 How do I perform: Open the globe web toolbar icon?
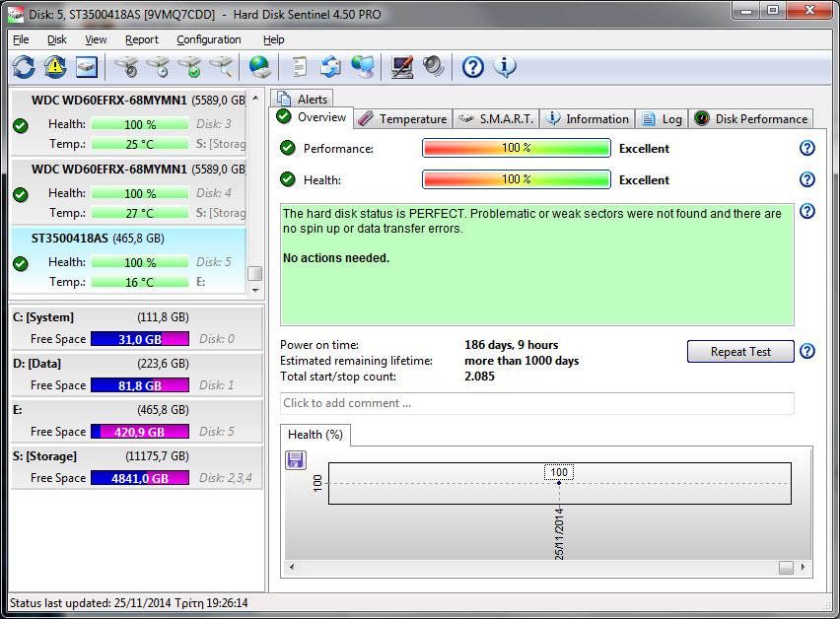tap(260, 67)
